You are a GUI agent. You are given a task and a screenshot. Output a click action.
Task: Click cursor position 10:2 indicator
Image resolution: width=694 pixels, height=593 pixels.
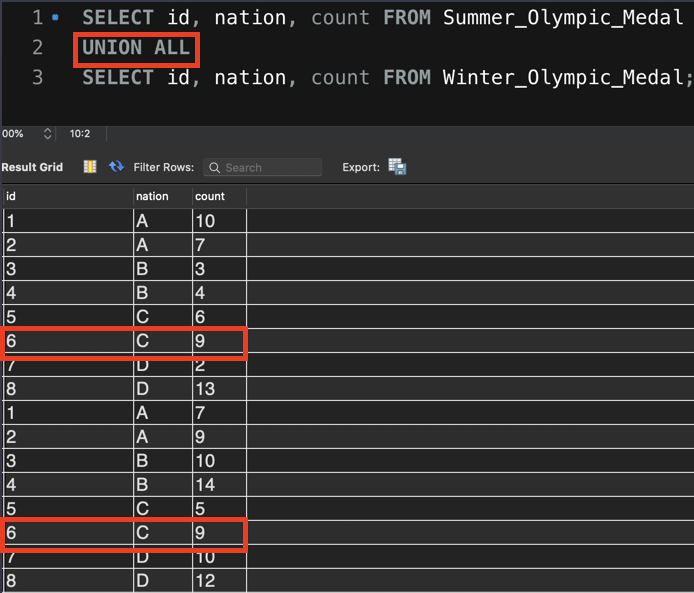click(80, 134)
